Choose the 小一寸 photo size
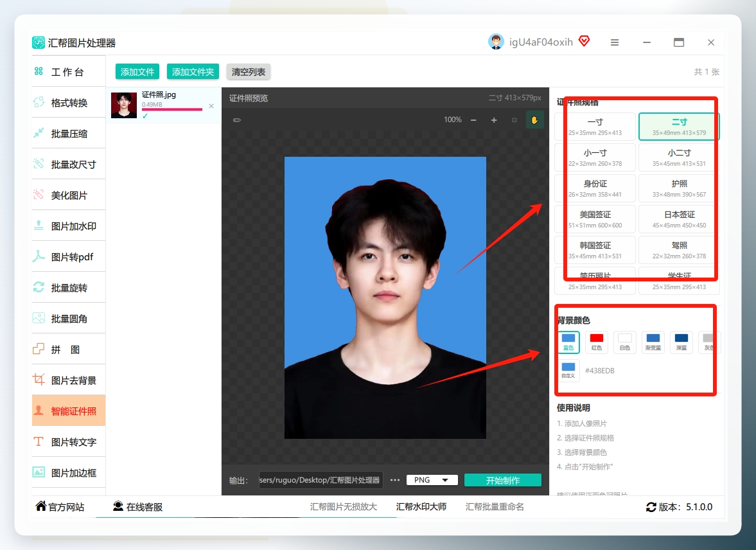Viewport: 756px width, 550px height. [x=595, y=157]
